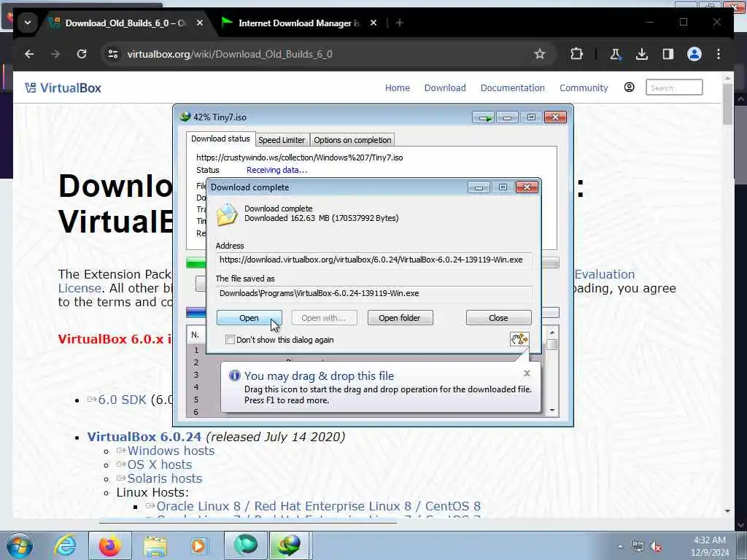Switch to the Speed Limiter tab

(282, 140)
